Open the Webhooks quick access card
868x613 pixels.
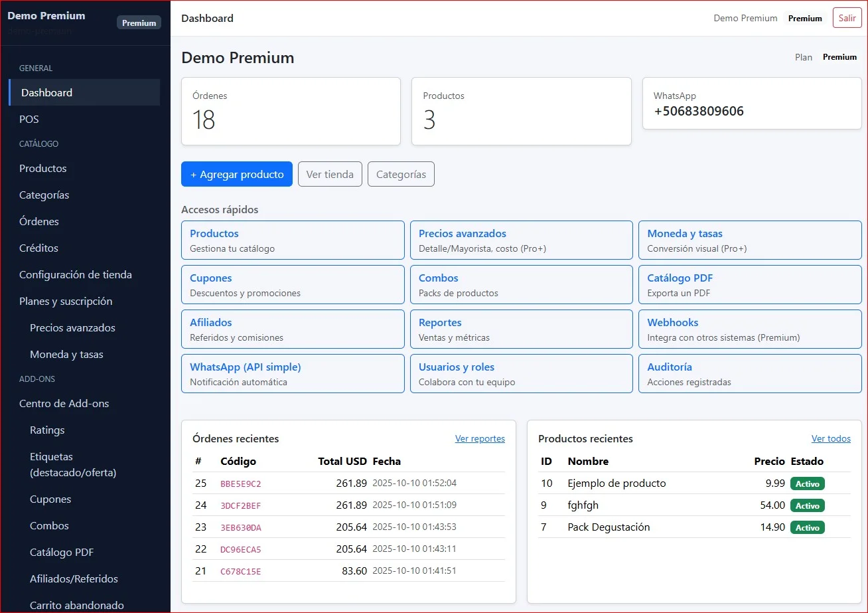point(750,329)
